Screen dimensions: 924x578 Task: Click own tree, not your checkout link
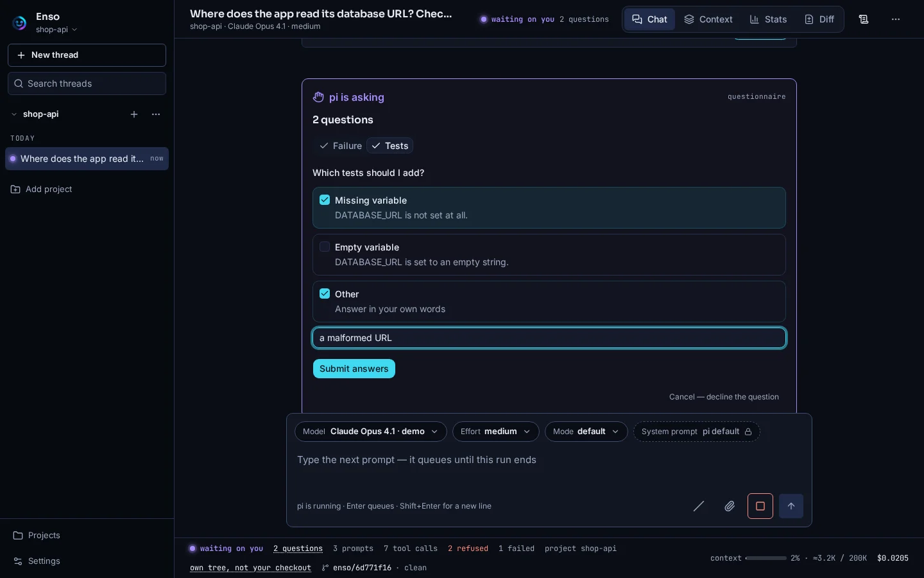coord(250,568)
